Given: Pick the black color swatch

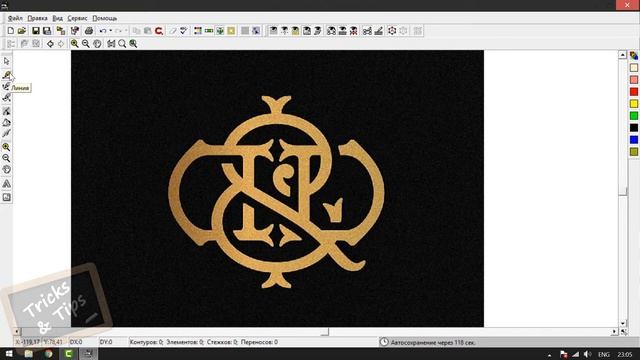Looking at the screenshot, I should pyautogui.click(x=633, y=128).
